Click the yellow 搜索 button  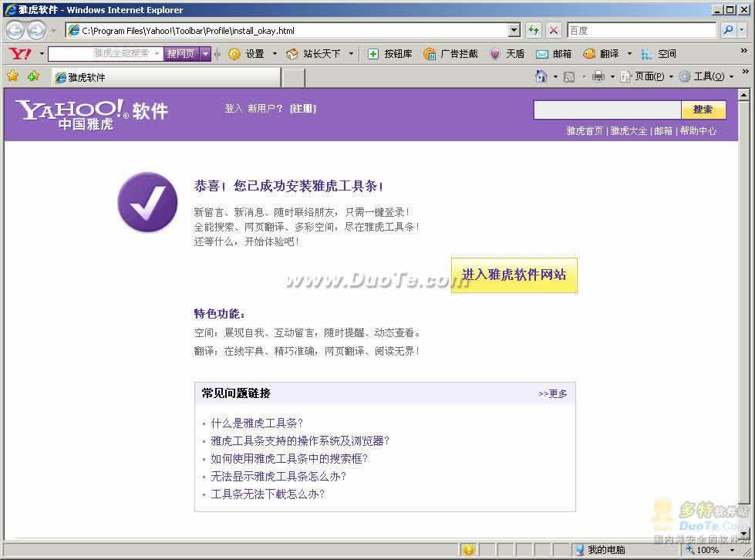[x=703, y=110]
